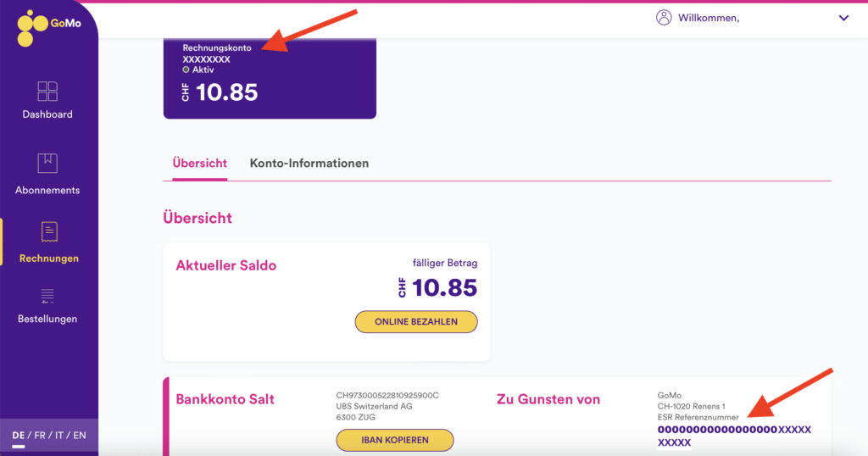Select the Rechnungen invoice icon
The width and height of the screenshot is (868, 456).
click(x=49, y=231)
